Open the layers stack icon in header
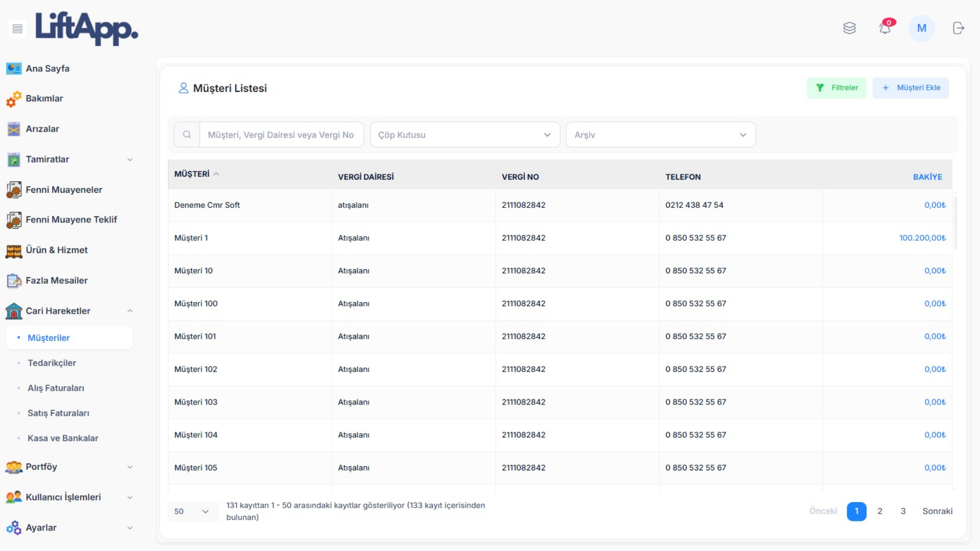The image size is (980, 551). point(849,28)
